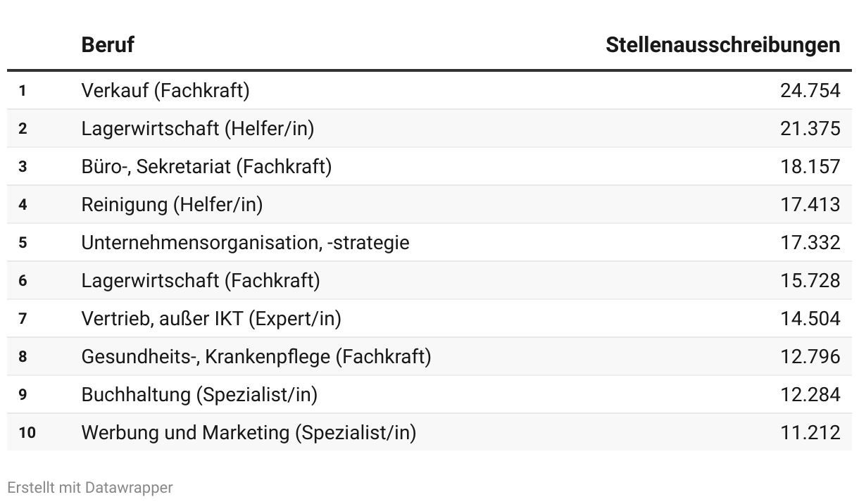Click the value 24.754
The image size is (859, 504).
point(810,90)
